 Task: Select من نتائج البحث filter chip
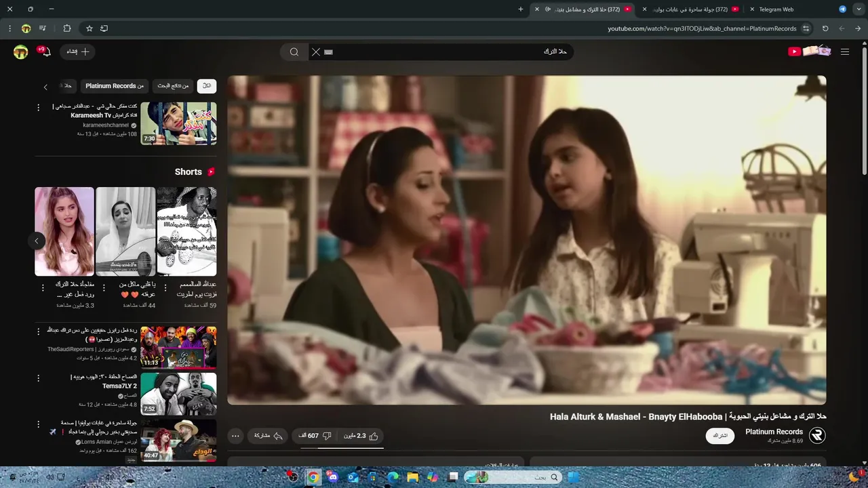(173, 86)
